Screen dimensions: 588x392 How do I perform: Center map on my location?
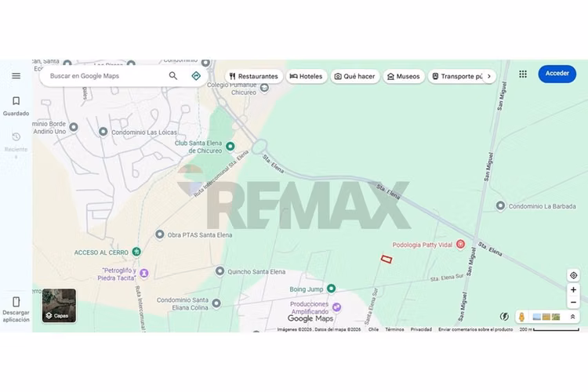[x=573, y=275]
